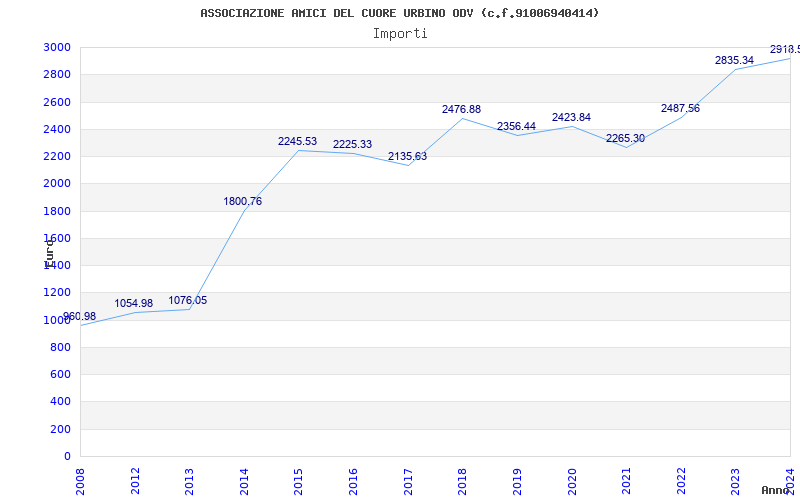The height and width of the screenshot is (500, 800).
Task: Click the Euro y-axis title
Action: pos(49,252)
